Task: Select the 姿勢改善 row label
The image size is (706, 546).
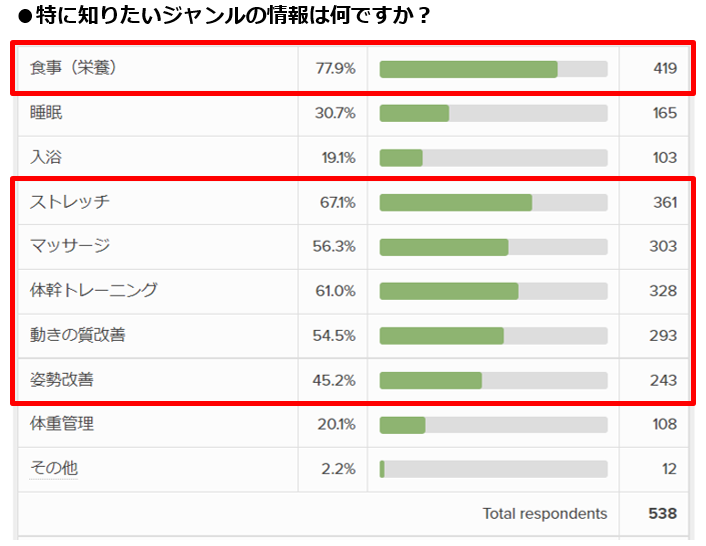Action: pos(62,380)
